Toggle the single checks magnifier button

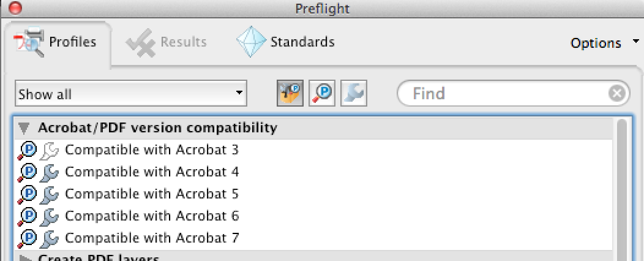point(322,93)
